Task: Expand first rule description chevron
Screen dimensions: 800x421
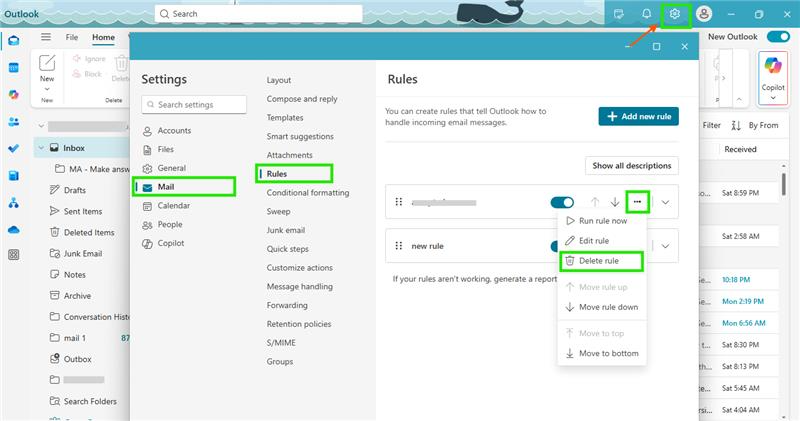Action: click(665, 202)
